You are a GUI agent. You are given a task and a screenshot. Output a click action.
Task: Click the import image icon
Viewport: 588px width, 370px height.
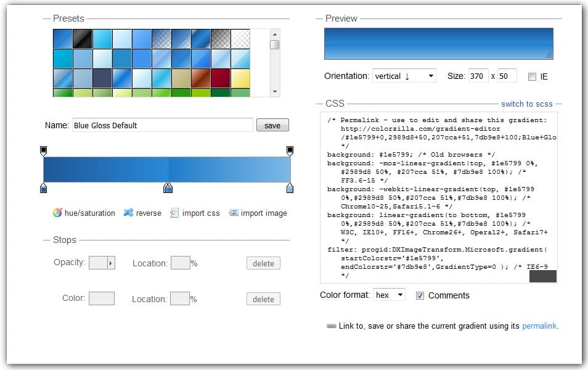coord(234,213)
